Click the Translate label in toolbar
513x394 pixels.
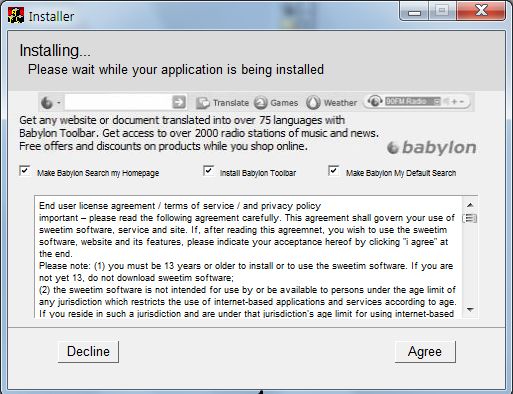click(x=231, y=103)
